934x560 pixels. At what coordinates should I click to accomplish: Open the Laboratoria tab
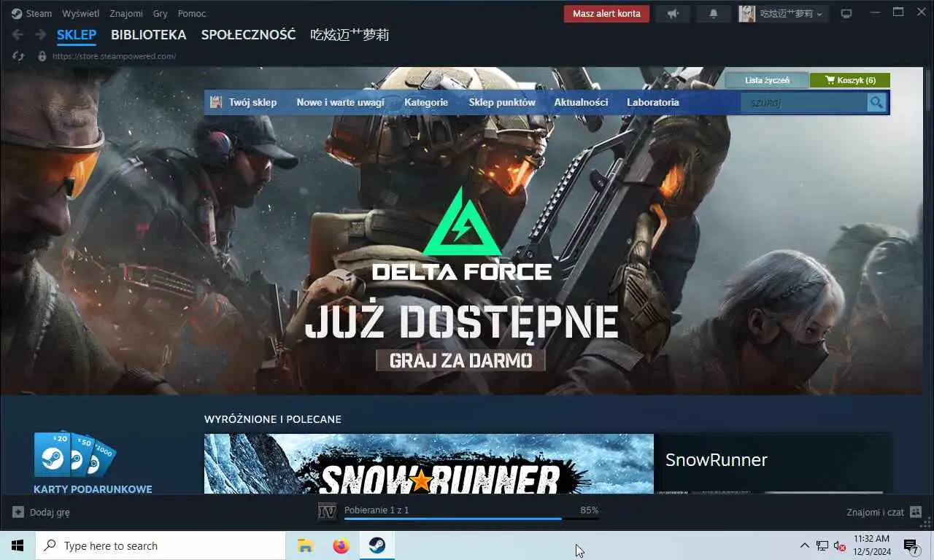pyautogui.click(x=653, y=102)
